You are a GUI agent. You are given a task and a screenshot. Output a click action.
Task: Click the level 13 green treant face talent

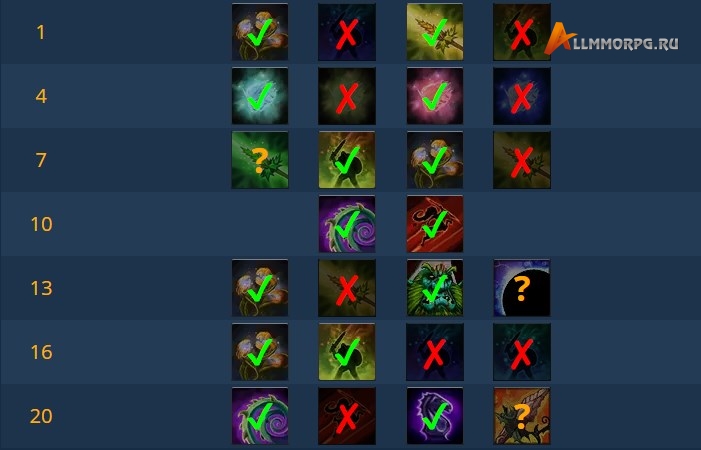(435, 288)
